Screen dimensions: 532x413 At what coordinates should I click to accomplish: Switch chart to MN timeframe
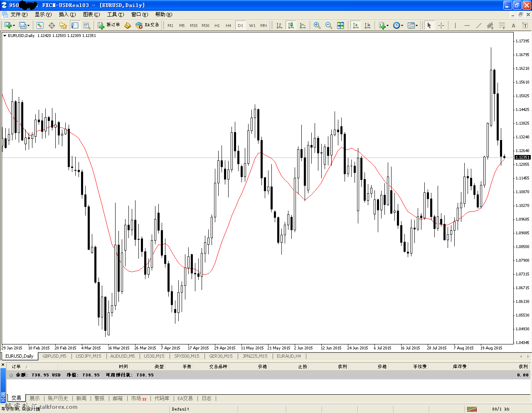(x=264, y=25)
